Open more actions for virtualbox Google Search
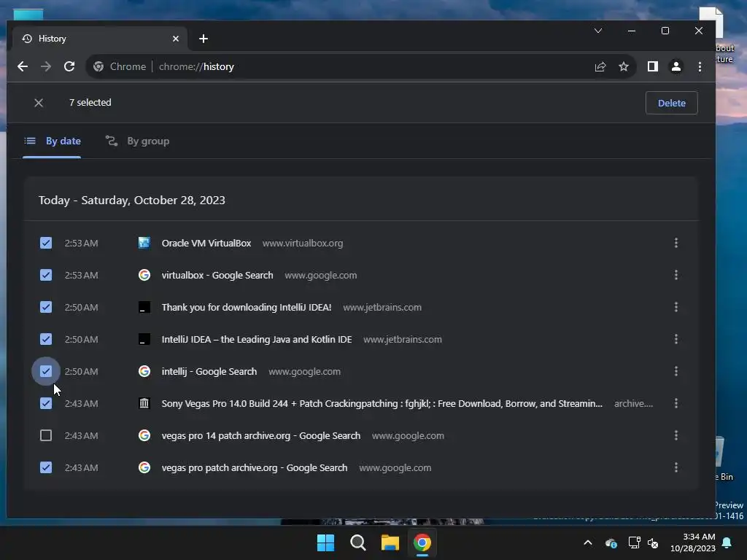The width and height of the screenshot is (747, 560). coord(676,275)
